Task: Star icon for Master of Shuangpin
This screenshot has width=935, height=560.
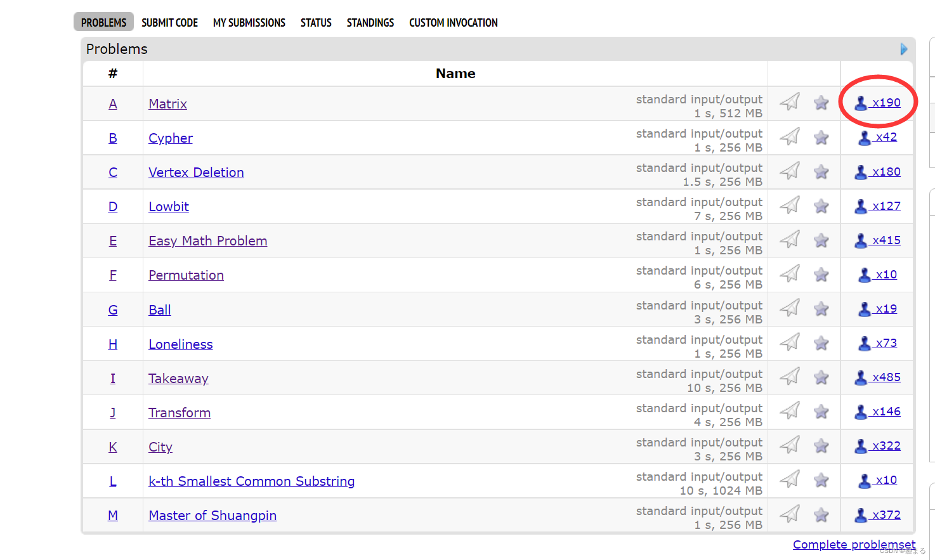Action: point(821,514)
